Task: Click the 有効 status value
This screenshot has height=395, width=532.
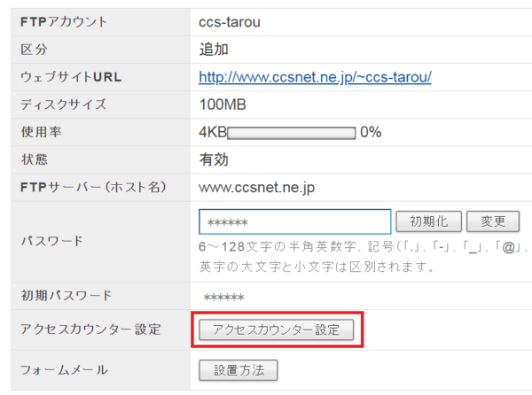Action: pos(214,160)
